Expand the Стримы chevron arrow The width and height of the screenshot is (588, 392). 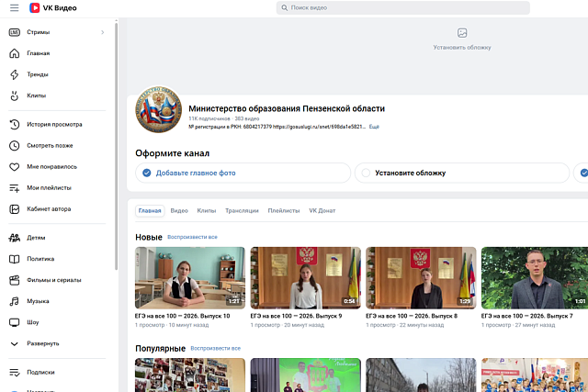coord(102,32)
